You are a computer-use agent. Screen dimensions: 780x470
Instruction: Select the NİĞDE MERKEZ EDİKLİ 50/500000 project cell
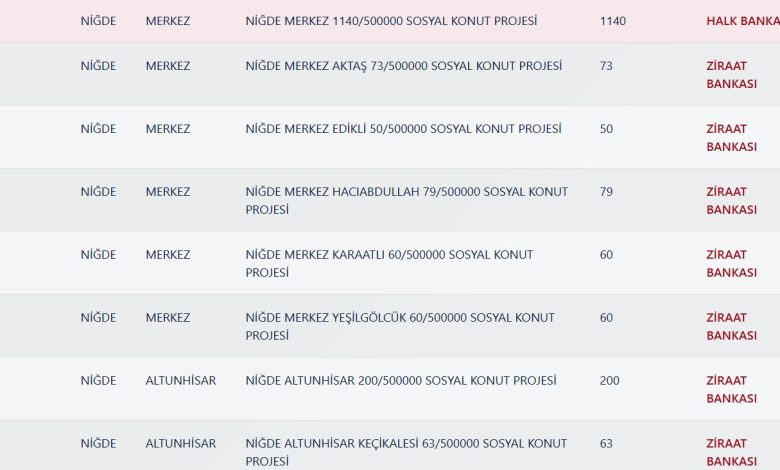403,129
